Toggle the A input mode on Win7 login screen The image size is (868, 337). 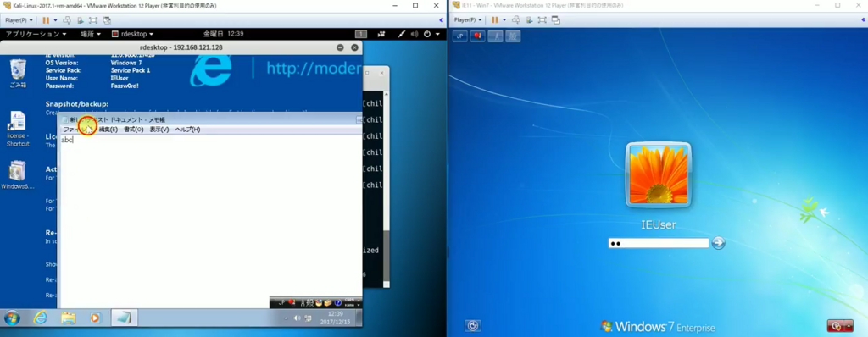496,36
